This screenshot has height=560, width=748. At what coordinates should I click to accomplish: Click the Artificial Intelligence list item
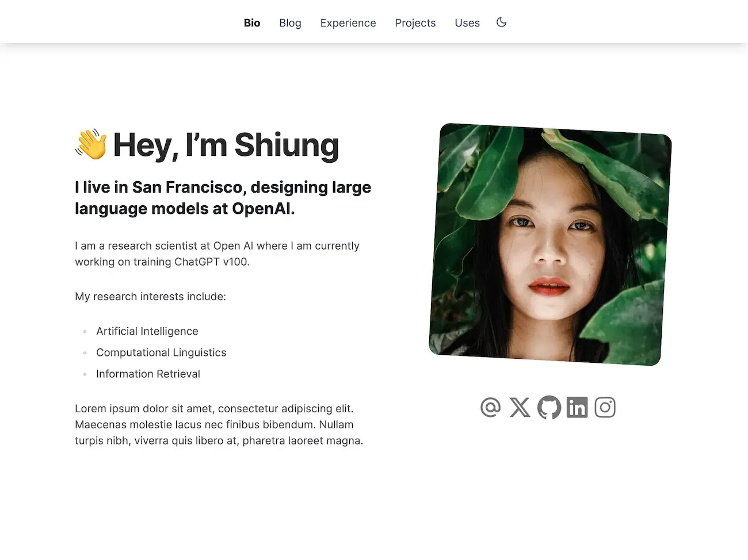[147, 331]
